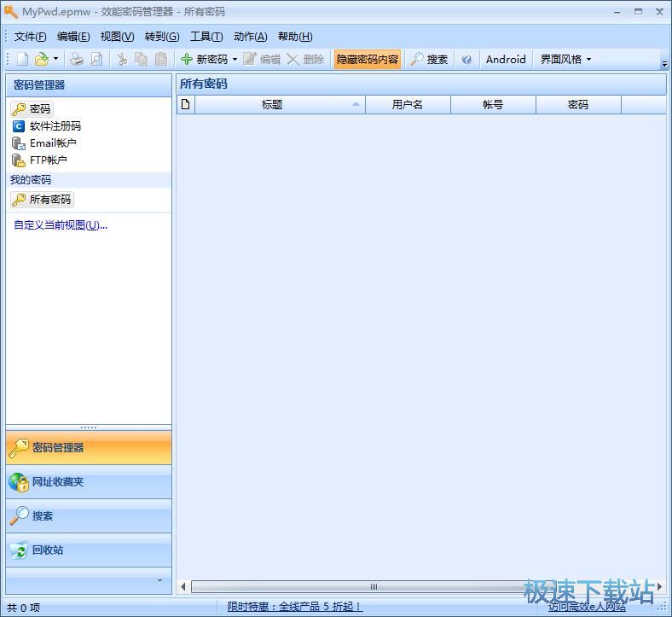Open the 工具(T) menu
Image resolution: width=672 pixels, height=617 pixels.
pos(206,36)
